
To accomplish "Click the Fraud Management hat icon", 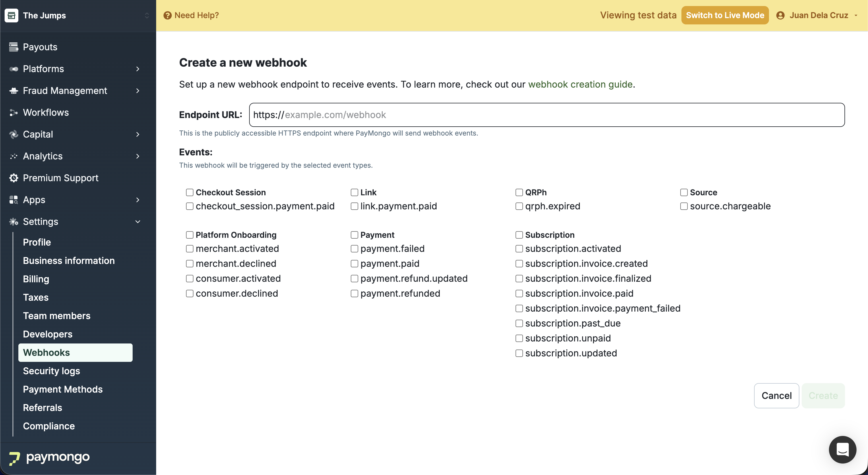I will pyautogui.click(x=13, y=91).
